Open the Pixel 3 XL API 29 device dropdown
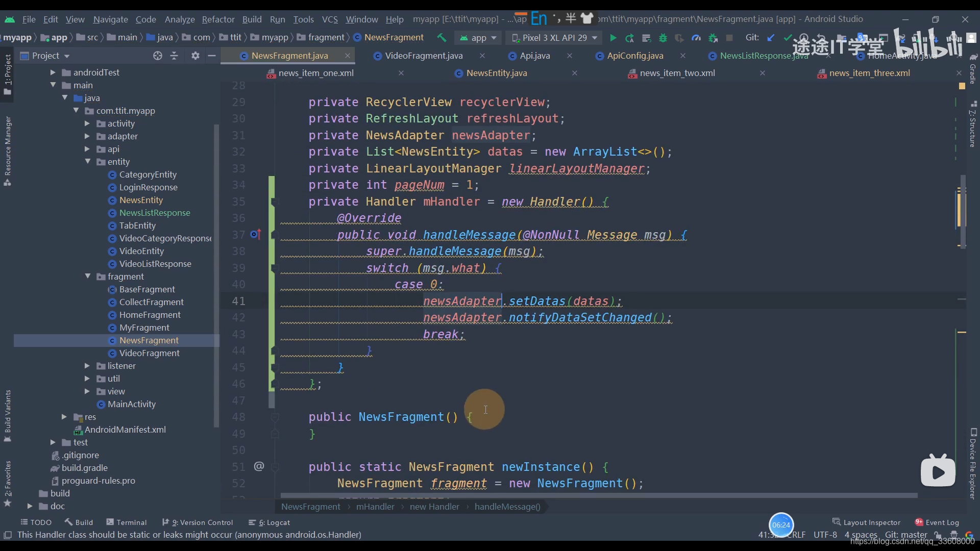The height and width of the screenshot is (551, 980). [x=554, y=38]
